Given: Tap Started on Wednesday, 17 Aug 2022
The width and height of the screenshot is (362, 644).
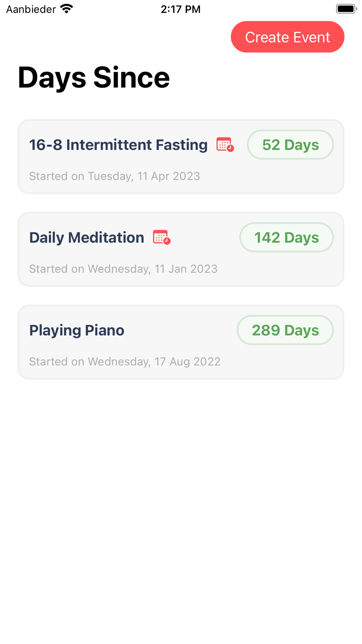Looking at the screenshot, I should 125,361.
